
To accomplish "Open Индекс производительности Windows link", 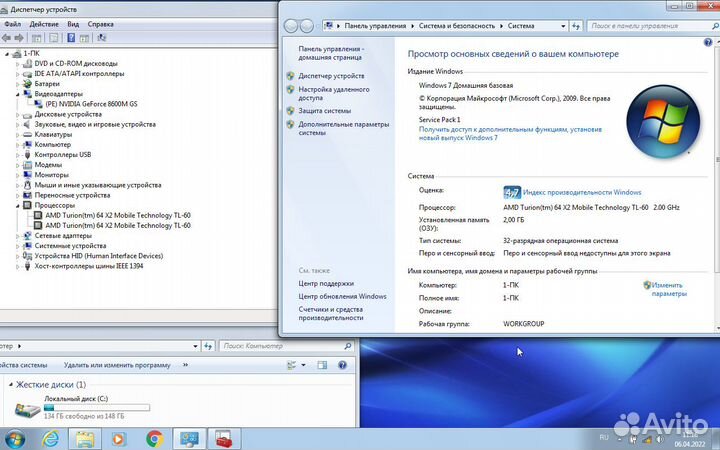I will 582,192.
